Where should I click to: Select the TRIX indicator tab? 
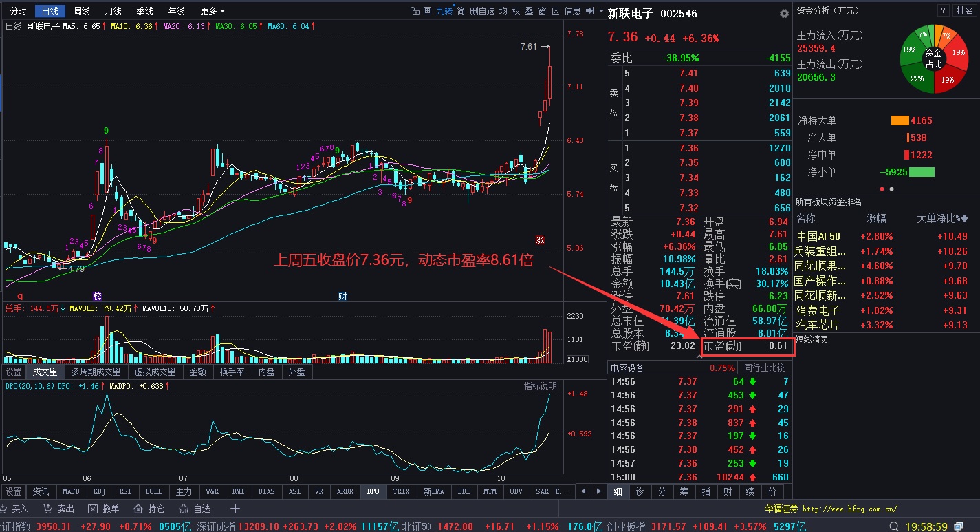401,491
